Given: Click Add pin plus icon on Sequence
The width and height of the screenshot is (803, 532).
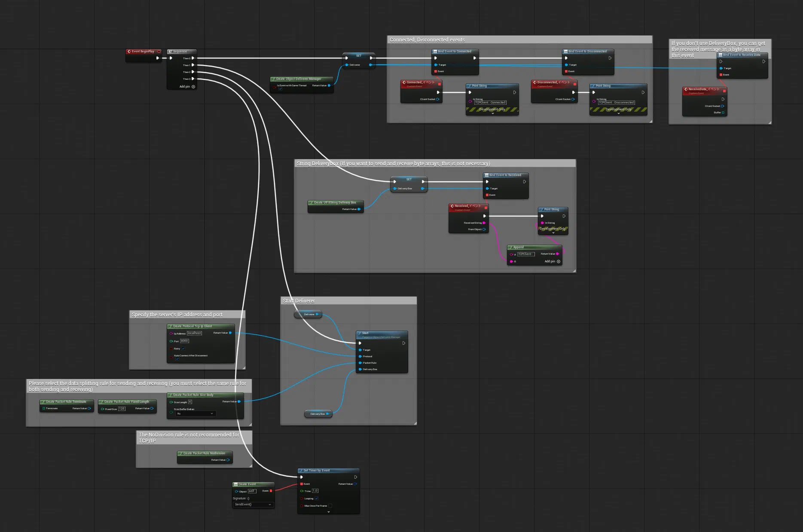Looking at the screenshot, I should point(193,87).
